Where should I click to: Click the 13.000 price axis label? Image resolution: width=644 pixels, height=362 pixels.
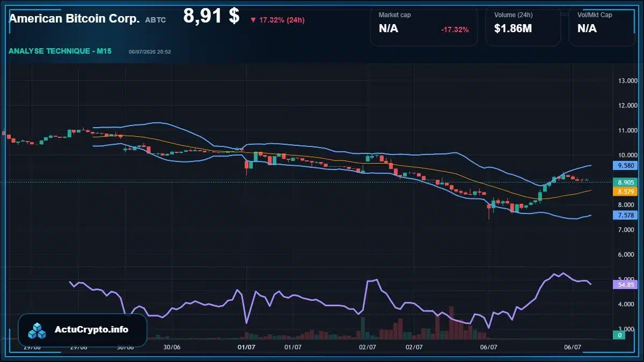point(627,80)
